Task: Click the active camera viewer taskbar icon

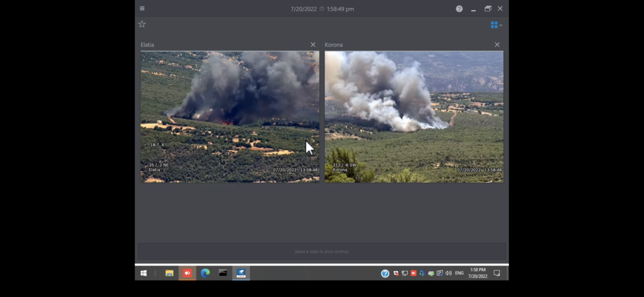Action: 241,273
